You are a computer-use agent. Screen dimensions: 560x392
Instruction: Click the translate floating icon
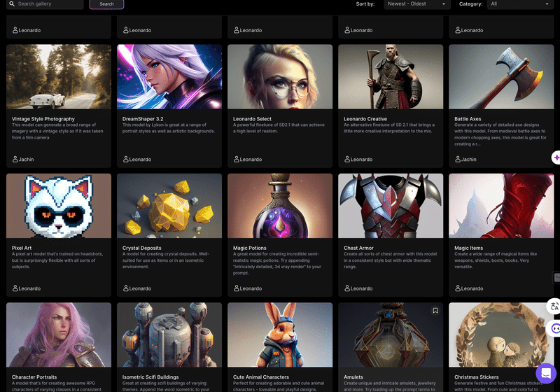click(554, 307)
